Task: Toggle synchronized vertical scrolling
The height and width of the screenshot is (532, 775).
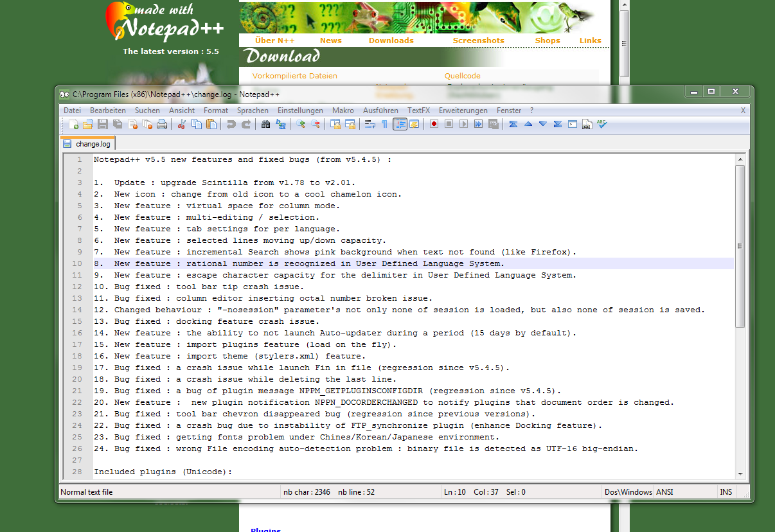Action: 335,124
